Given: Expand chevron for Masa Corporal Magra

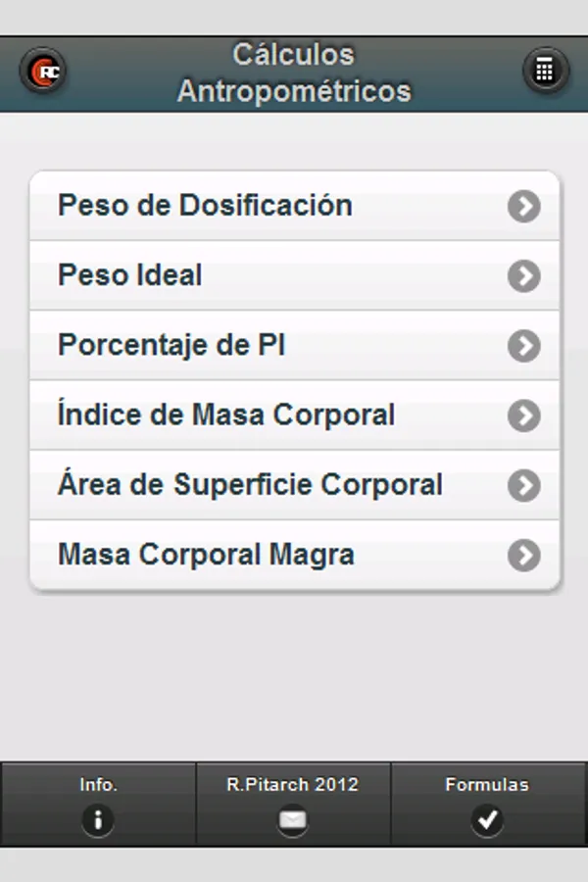Looking at the screenshot, I should (524, 556).
